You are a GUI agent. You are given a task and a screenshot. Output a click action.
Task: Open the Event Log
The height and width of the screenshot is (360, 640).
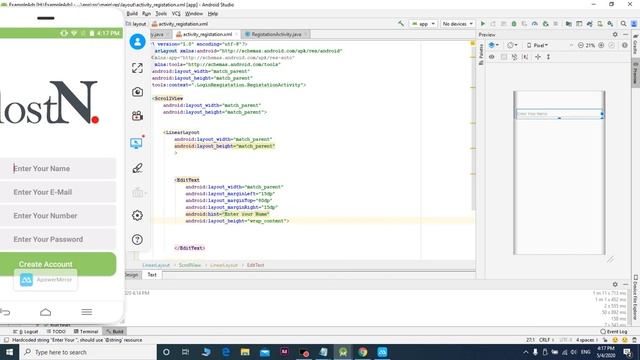point(613,331)
